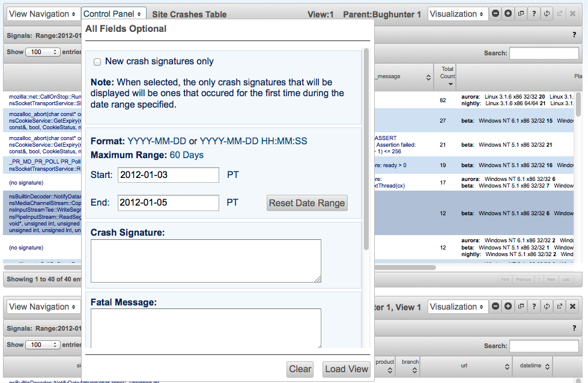Open the top Visualization dropdown

(x=458, y=14)
